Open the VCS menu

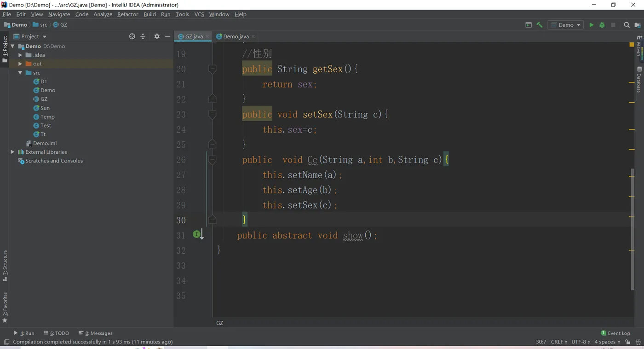point(199,14)
